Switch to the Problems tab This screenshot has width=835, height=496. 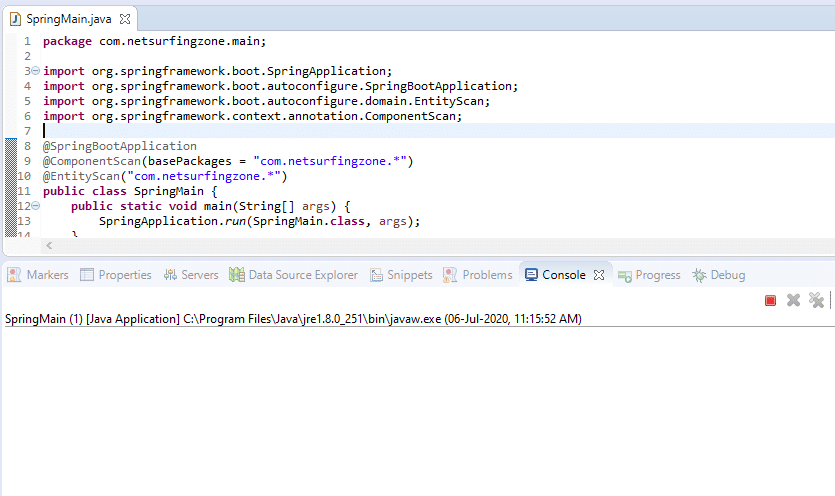click(x=478, y=275)
